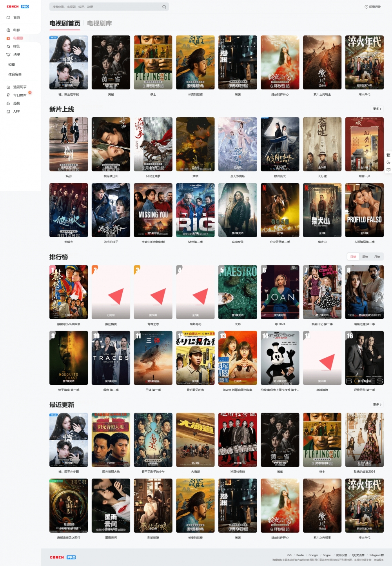The height and width of the screenshot is (566, 392).
Task: Click the APP download sidebar icon
Action: coord(8,112)
